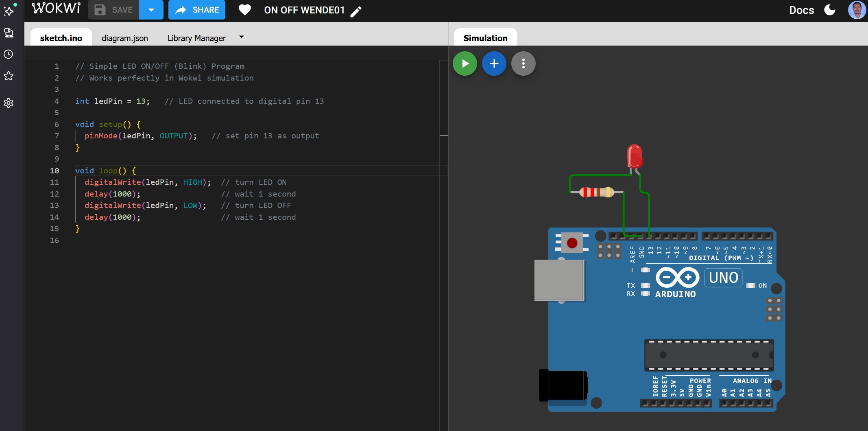This screenshot has height=431, width=868.
Task: Open the Library Manager tab
Action: (x=196, y=38)
